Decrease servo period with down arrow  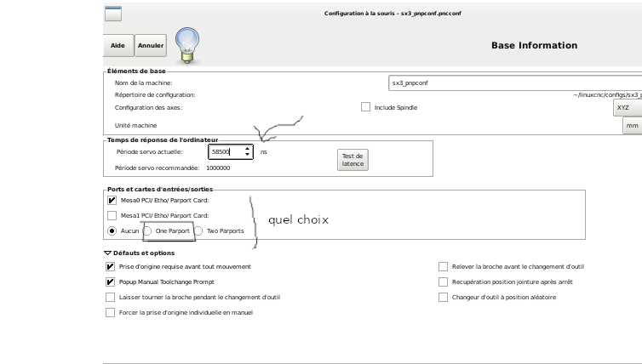point(247,155)
